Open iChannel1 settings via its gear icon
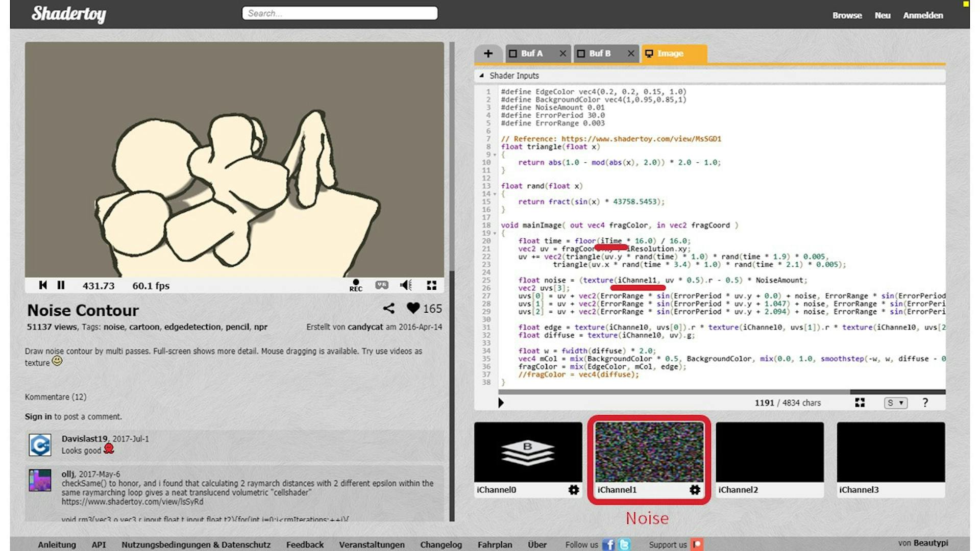 pos(694,490)
